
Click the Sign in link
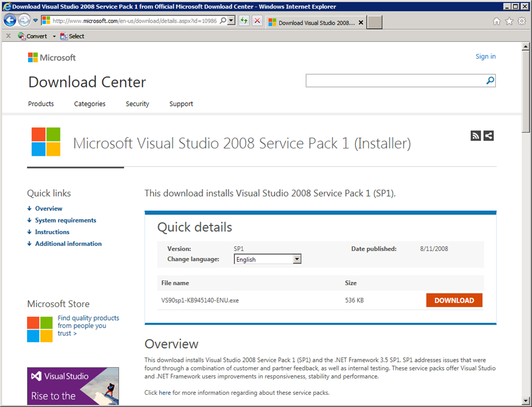(x=485, y=57)
